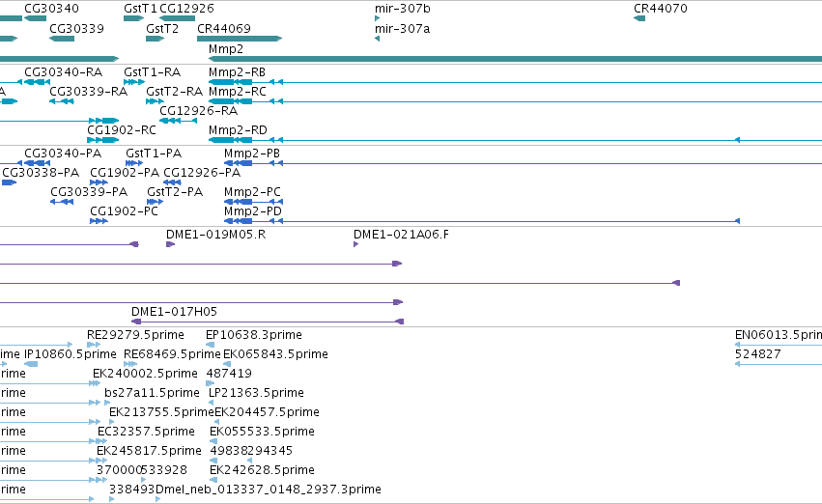Screen dimensions: 822x504
Task: Select the EK245817.5prime EST label
Action: tap(149, 451)
